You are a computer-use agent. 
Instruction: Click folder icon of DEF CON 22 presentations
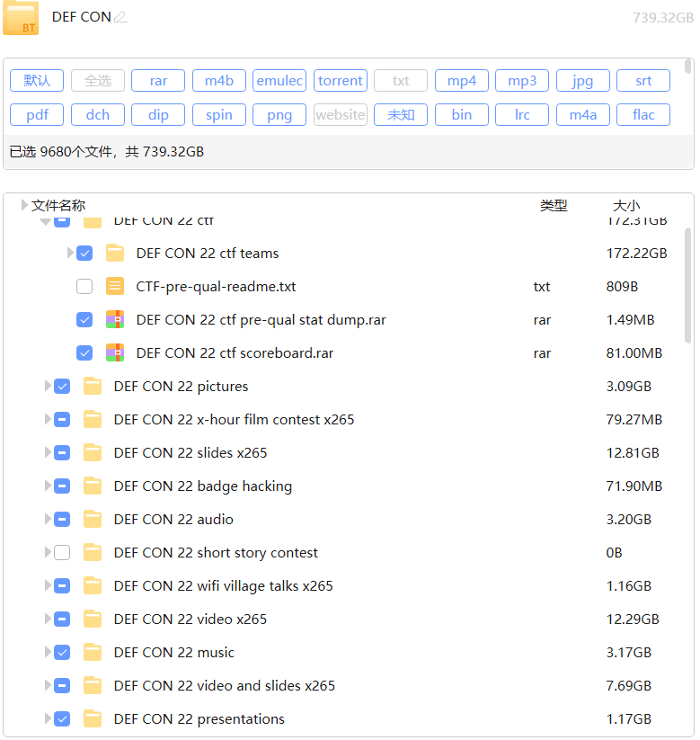point(93,718)
